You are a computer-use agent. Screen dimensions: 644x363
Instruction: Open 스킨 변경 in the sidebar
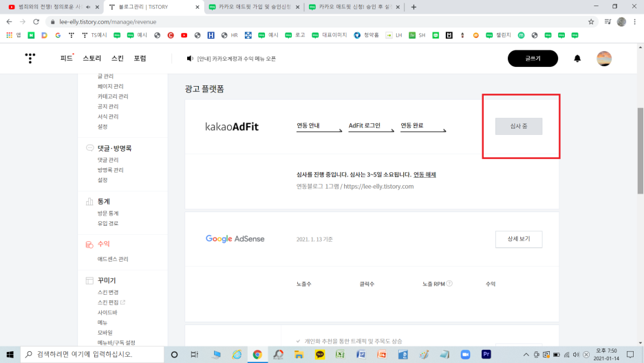tap(107, 292)
